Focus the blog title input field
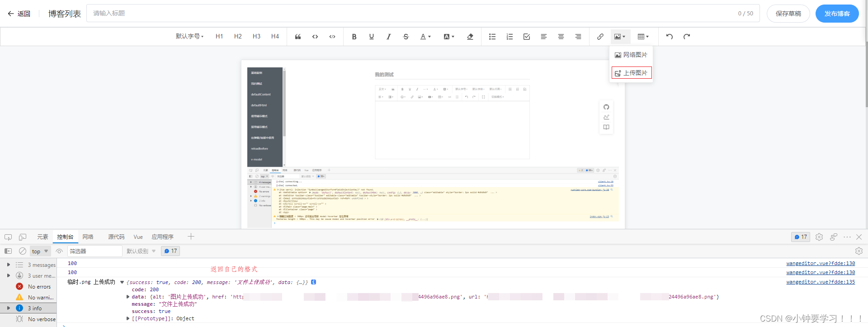The width and height of the screenshot is (868, 327). point(423,14)
